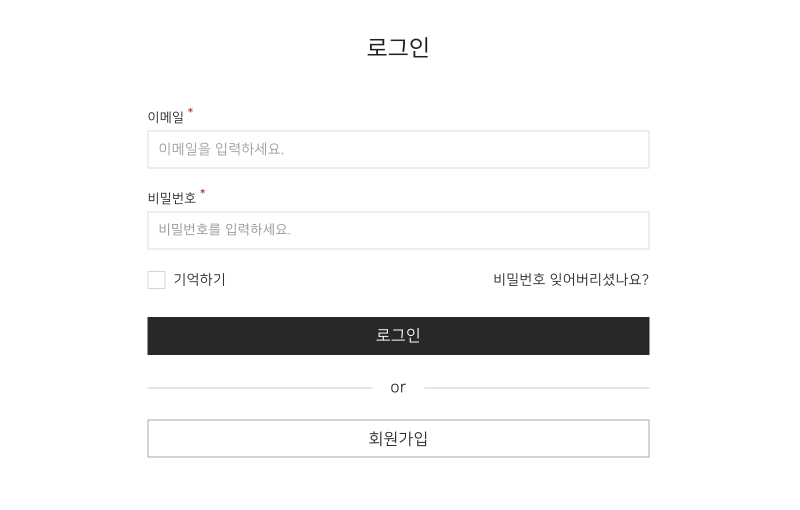Click the empty right end of the password field
The height and width of the screenshot is (510, 800).
(620, 230)
